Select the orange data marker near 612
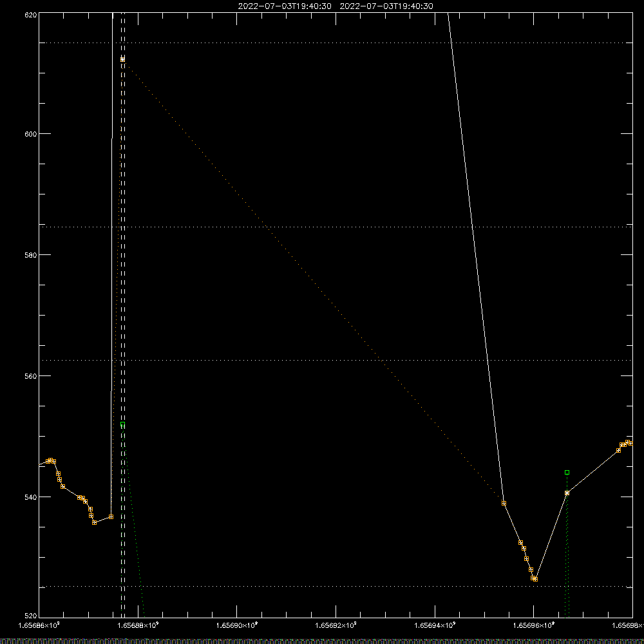The height and width of the screenshot is (644, 644). 122,59
